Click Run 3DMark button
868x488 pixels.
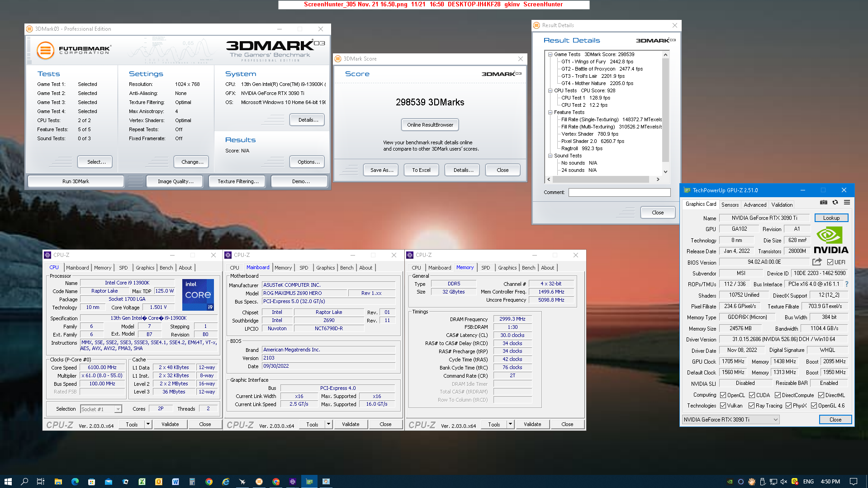tap(76, 181)
